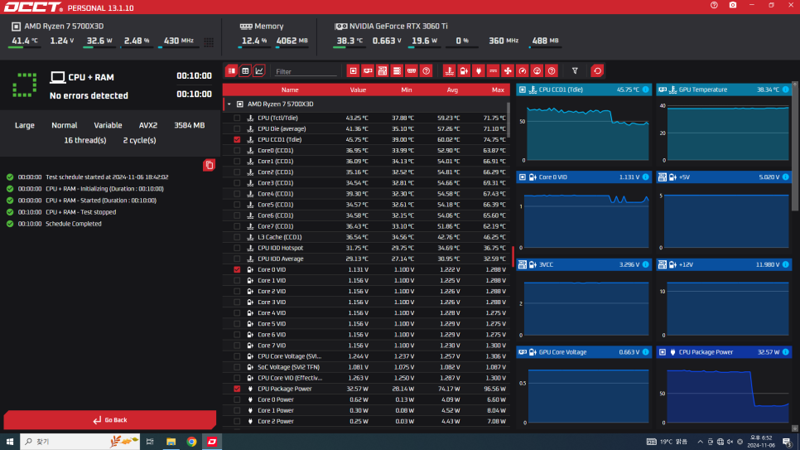800x450 pixels.
Task: Toggle the power sensor type filter
Action: pyautogui.click(x=479, y=71)
